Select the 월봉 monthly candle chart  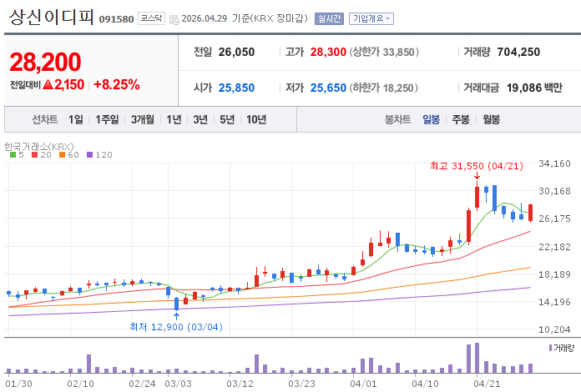[x=491, y=119]
